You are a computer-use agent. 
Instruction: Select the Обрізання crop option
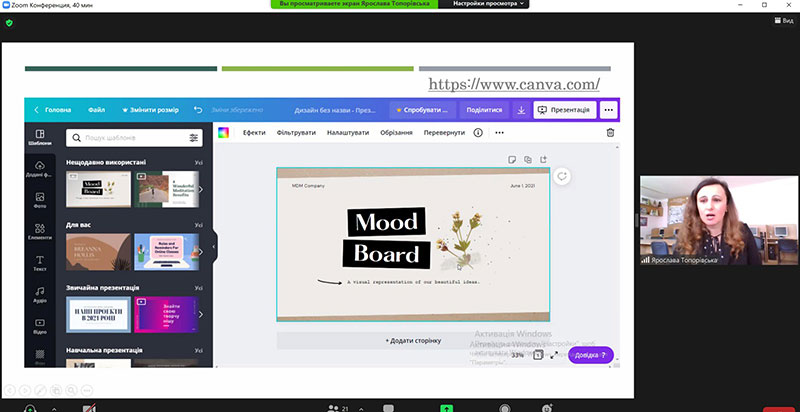396,133
